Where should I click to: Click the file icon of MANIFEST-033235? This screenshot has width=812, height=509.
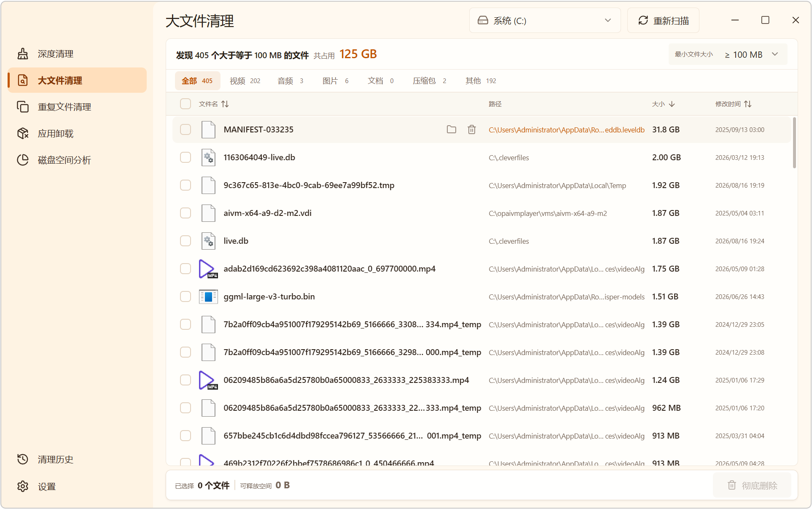tap(208, 129)
